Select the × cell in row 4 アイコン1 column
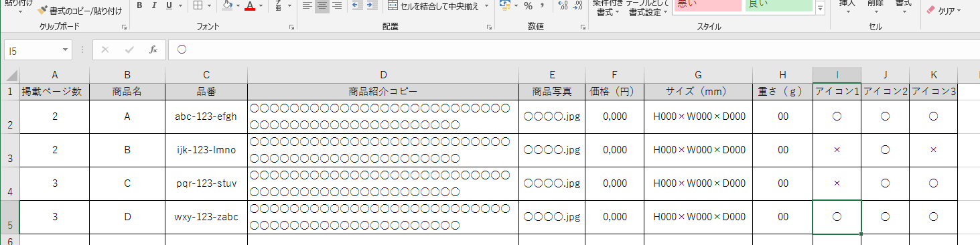The height and width of the screenshot is (245, 980). (x=837, y=183)
